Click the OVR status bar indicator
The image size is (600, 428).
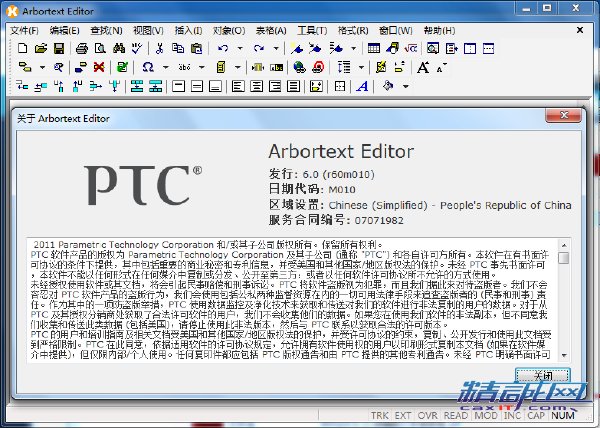click(427, 415)
